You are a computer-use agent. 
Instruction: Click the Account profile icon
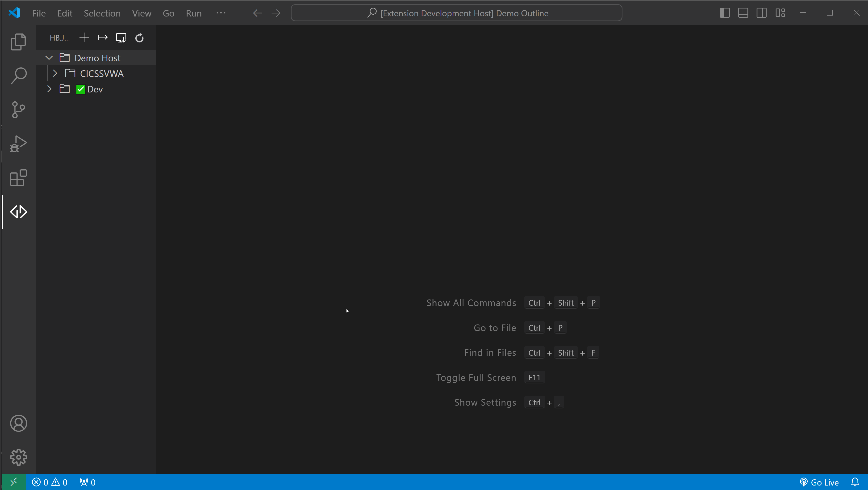click(x=18, y=424)
